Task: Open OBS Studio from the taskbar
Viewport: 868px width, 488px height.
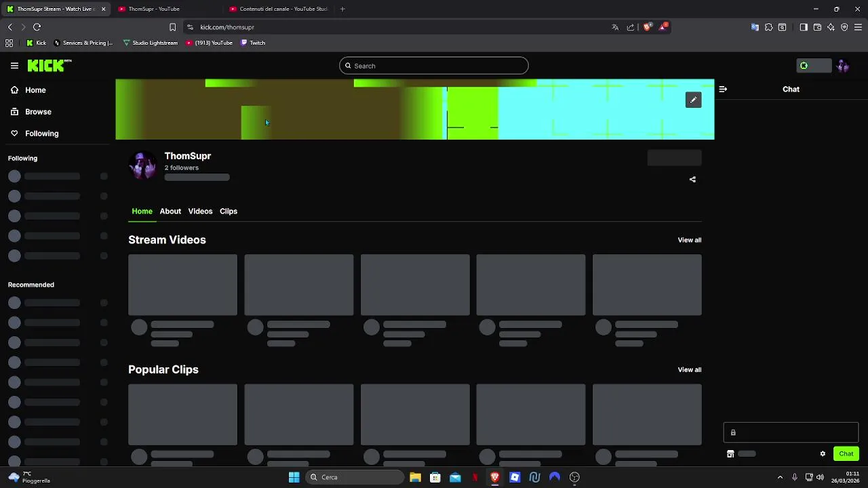Action: pos(574,477)
